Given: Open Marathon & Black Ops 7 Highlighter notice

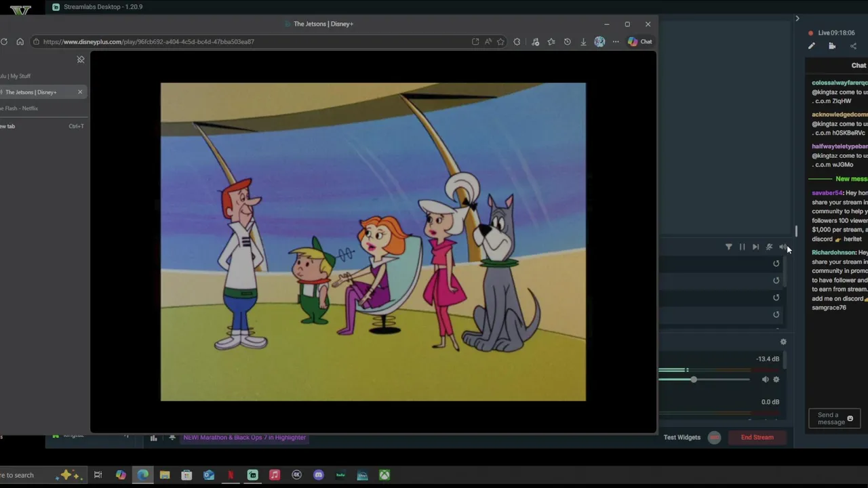Looking at the screenshot, I should pos(245,438).
